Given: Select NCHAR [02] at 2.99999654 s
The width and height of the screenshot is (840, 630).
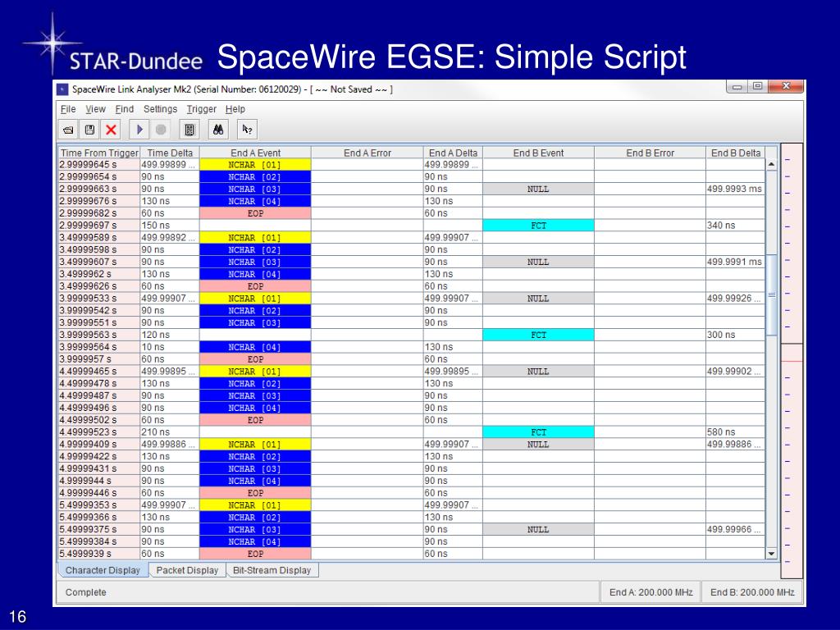Looking at the screenshot, I should click(x=255, y=177).
